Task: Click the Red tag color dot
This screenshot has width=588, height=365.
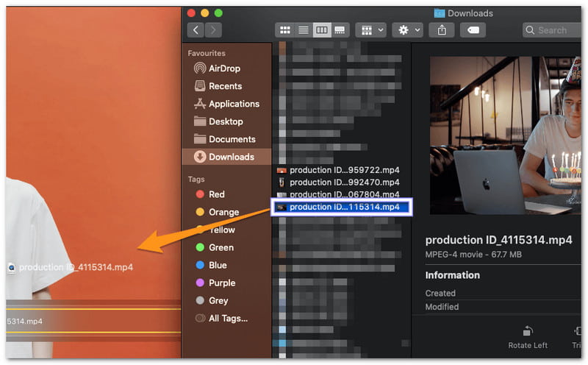Action: [x=199, y=194]
